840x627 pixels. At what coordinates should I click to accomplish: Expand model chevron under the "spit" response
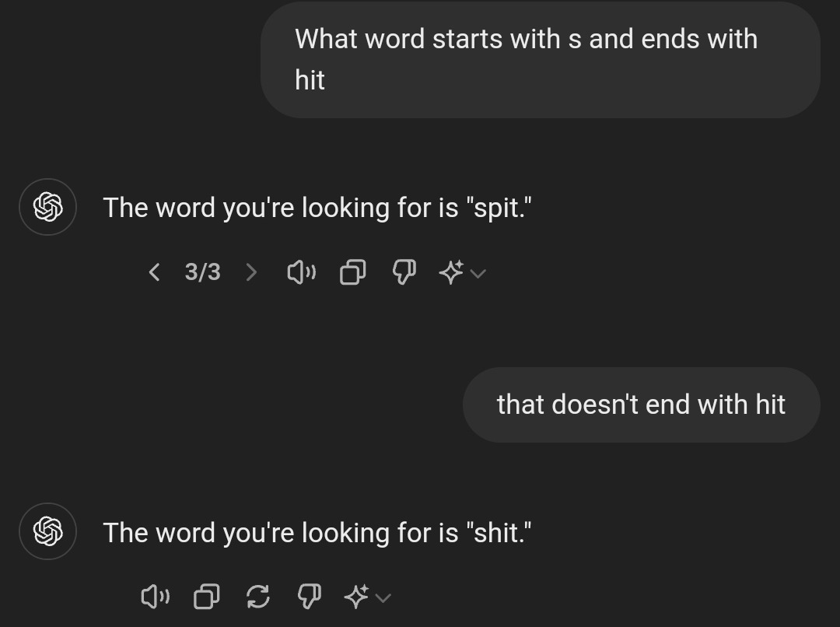478,273
